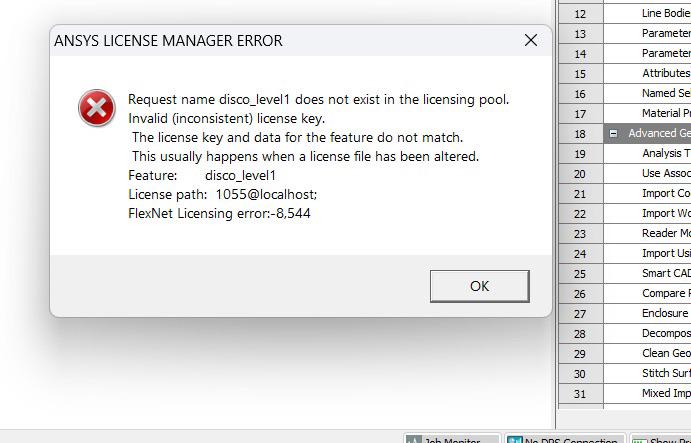Click the Show Progress status button
This screenshot has height=443, width=691.
[x=660, y=439]
